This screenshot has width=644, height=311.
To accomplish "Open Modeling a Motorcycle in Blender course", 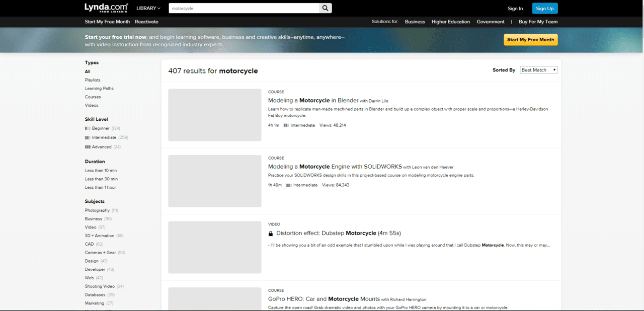I will coord(313,100).
